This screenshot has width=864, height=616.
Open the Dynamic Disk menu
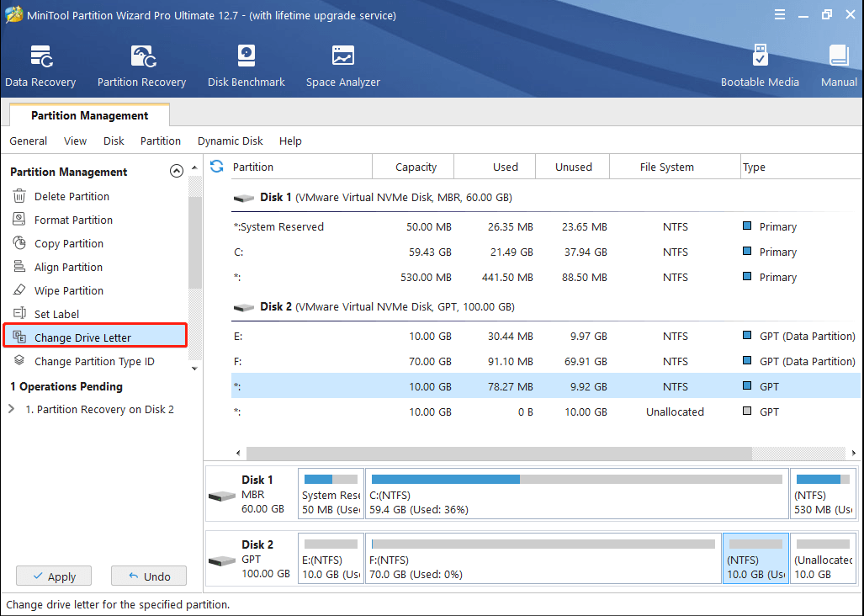230,141
